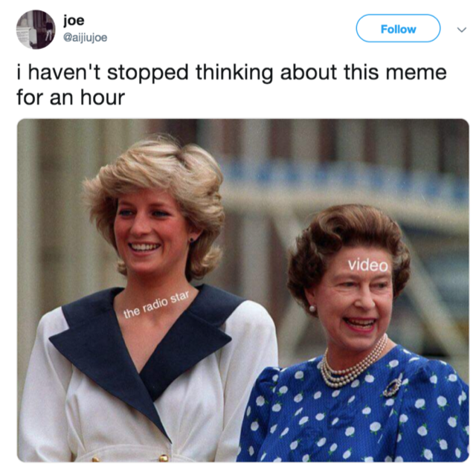Follow this account with the Follow button
This screenshot has height=469, width=476.
click(x=398, y=28)
